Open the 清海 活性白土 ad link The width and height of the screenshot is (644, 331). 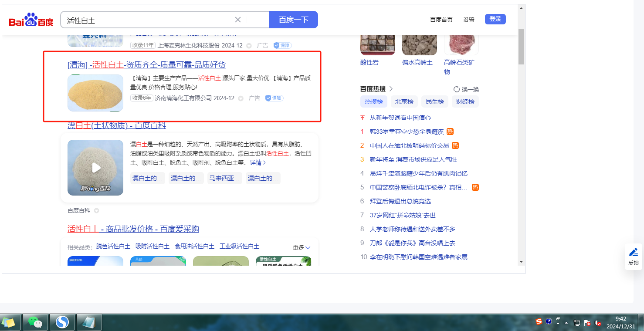tap(146, 65)
